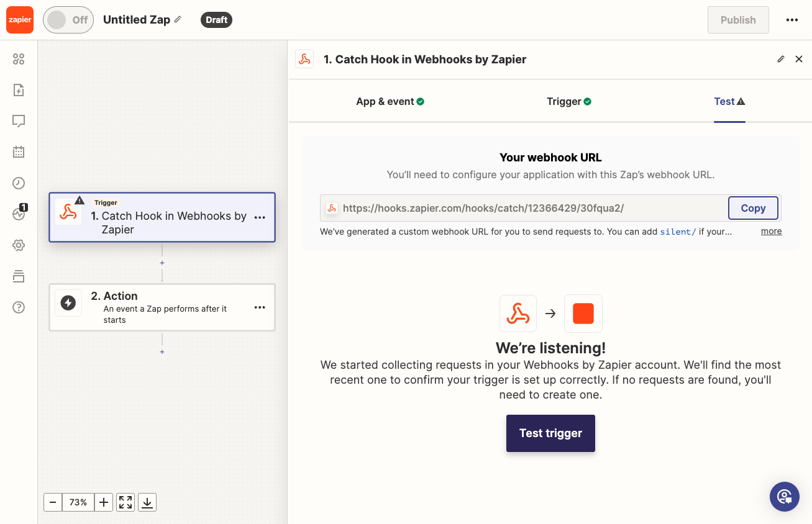Edit the Untitled Zap name pencil icon
The width and height of the screenshot is (812, 524).
tap(178, 19)
